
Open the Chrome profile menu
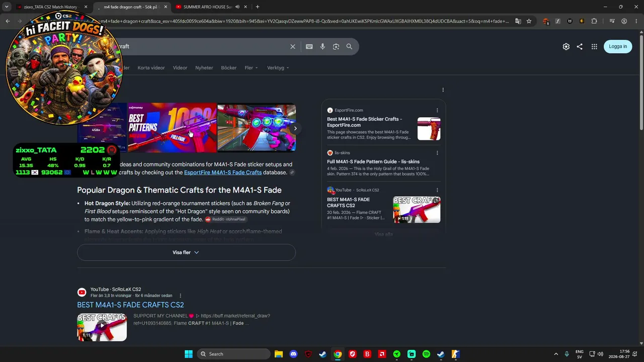(624, 21)
